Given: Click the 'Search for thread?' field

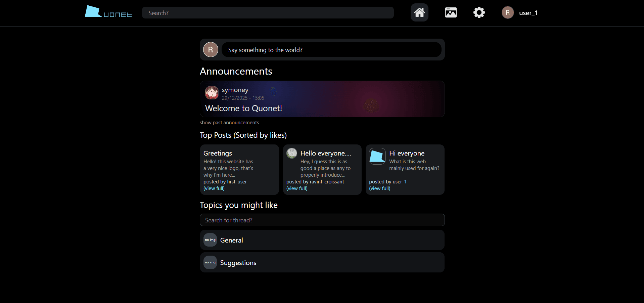Looking at the screenshot, I should [322, 220].
